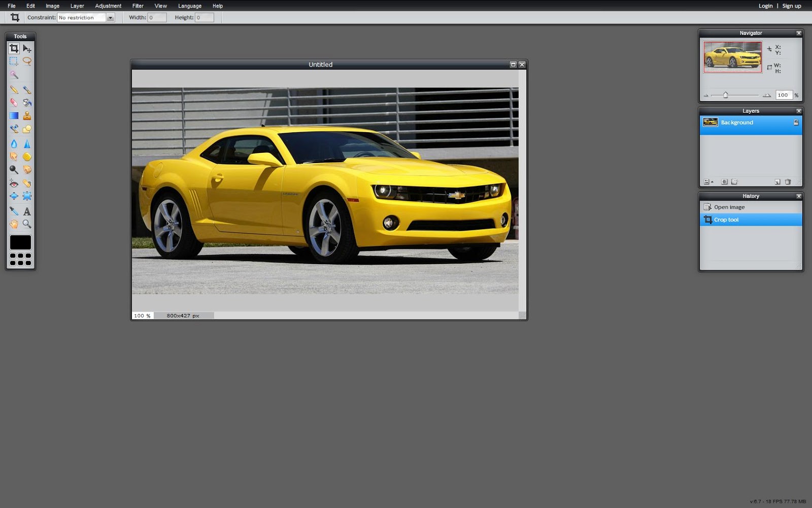Screen dimensions: 812x508
Task: Delete layer using trash icon
Action: pyautogui.click(x=788, y=181)
